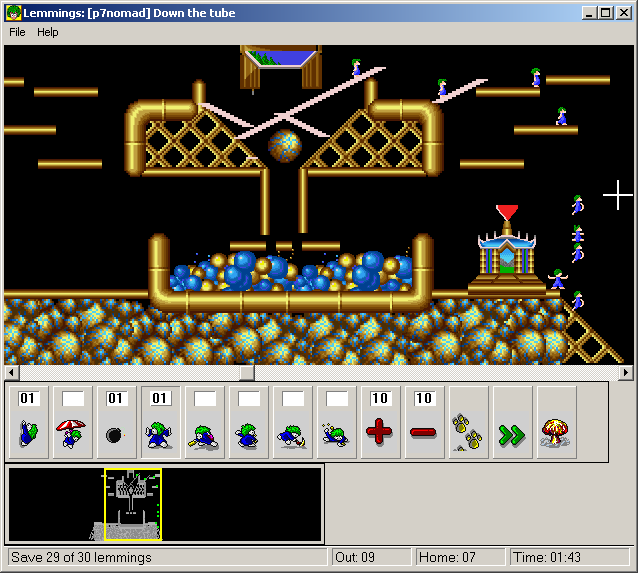Select the Floater umbrella skill
This screenshot has width=638, height=573.
tap(72, 422)
